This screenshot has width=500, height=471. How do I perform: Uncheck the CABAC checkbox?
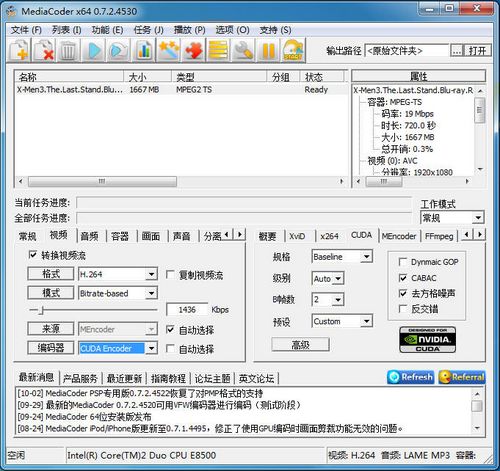tap(403, 278)
